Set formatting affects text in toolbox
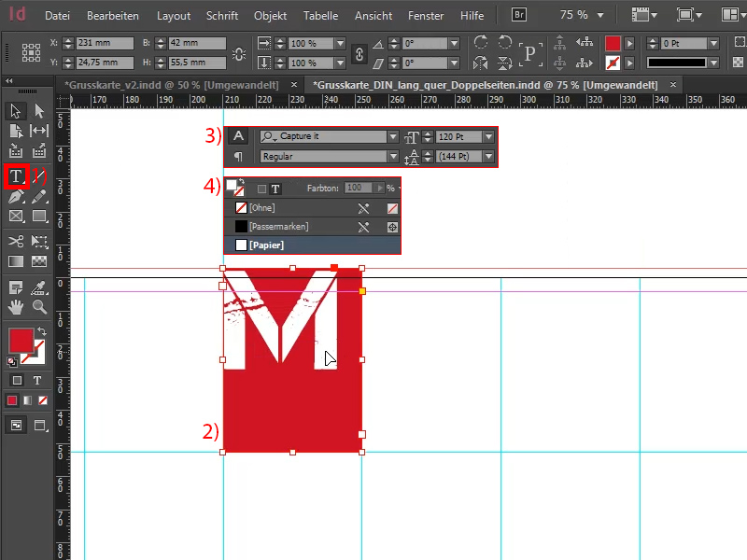The image size is (747, 560). coord(37,381)
